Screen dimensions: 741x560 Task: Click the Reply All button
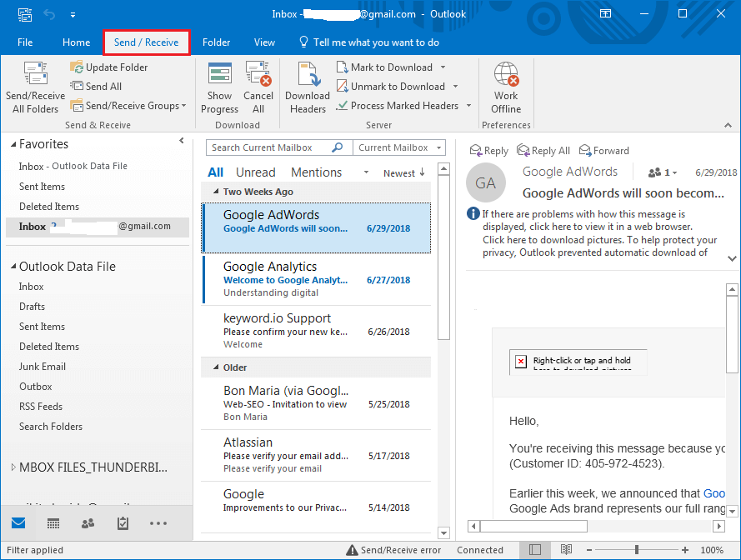(x=543, y=151)
